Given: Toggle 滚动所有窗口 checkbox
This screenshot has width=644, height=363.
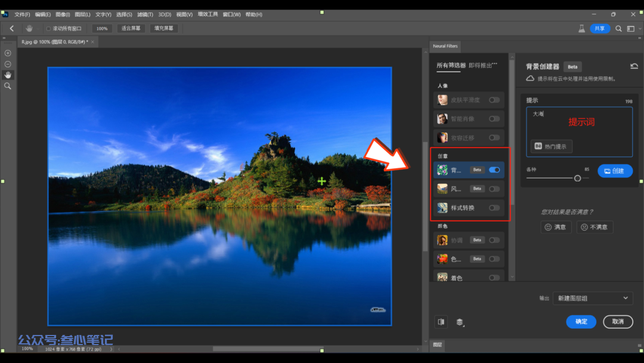Looking at the screenshot, I should (48, 29).
